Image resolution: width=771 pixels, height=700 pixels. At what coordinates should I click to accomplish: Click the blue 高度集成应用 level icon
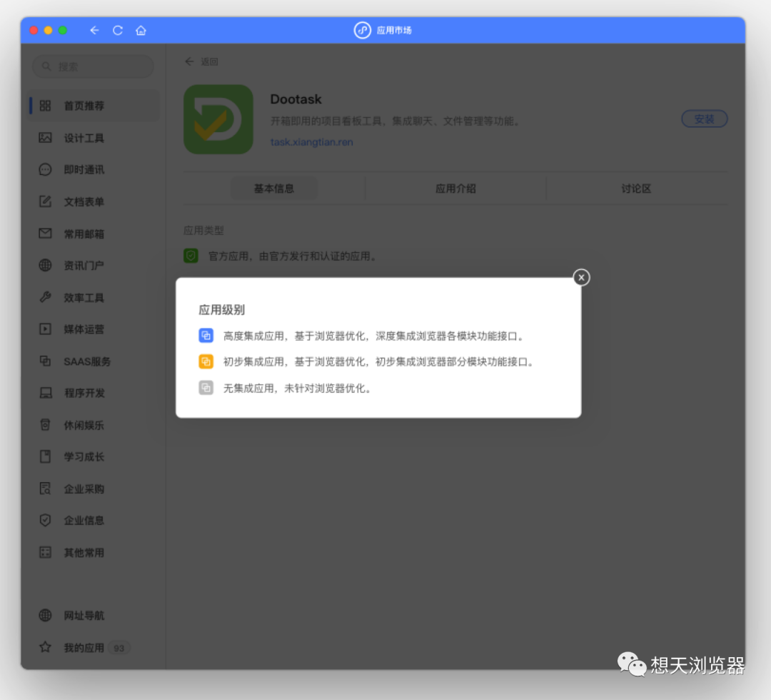pyautogui.click(x=206, y=336)
